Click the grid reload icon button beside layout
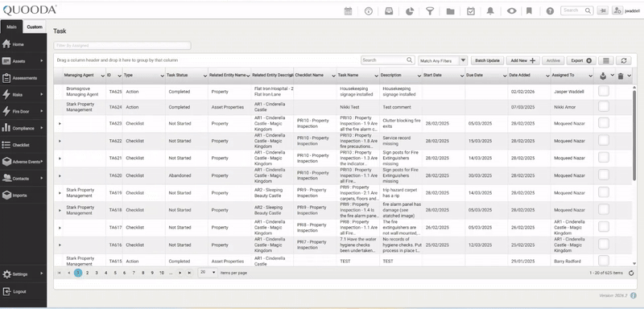 coord(623,60)
